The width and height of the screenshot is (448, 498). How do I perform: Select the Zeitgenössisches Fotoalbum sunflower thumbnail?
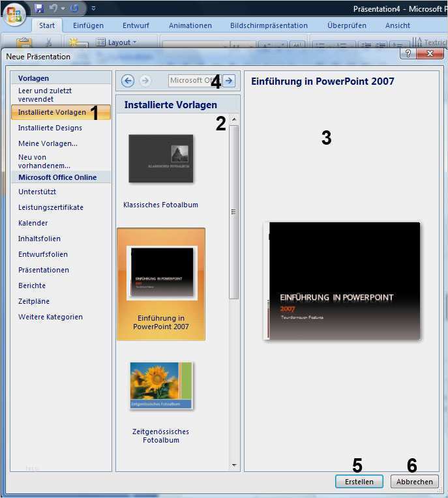[x=161, y=385]
